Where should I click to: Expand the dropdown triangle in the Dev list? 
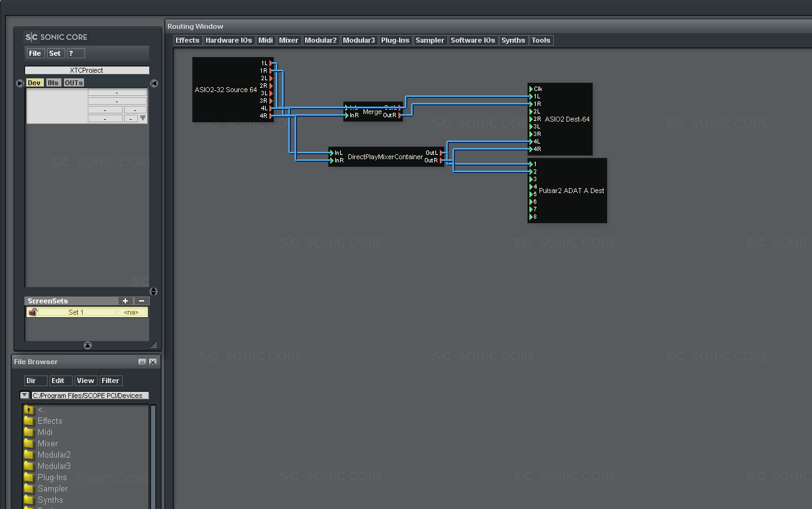coord(143,118)
